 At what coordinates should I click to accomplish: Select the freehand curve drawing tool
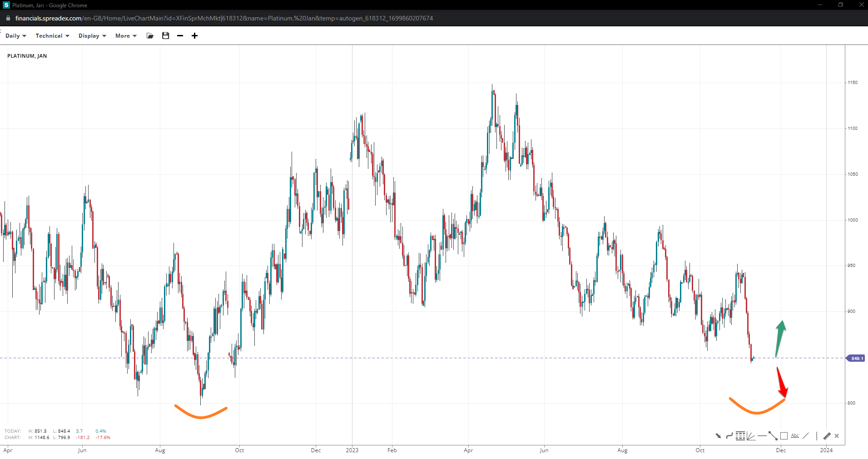click(729, 436)
